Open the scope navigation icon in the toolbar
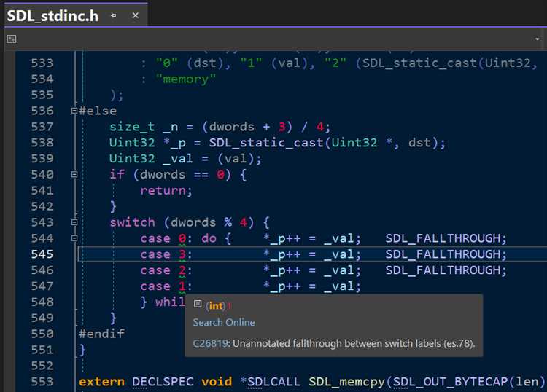Viewport: 547px width, 392px height. [x=12, y=39]
